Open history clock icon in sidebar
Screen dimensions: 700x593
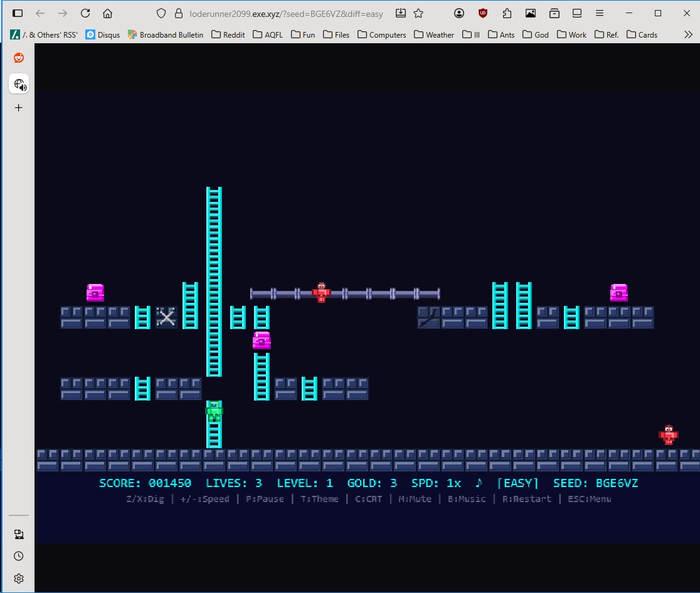(19, 556)
